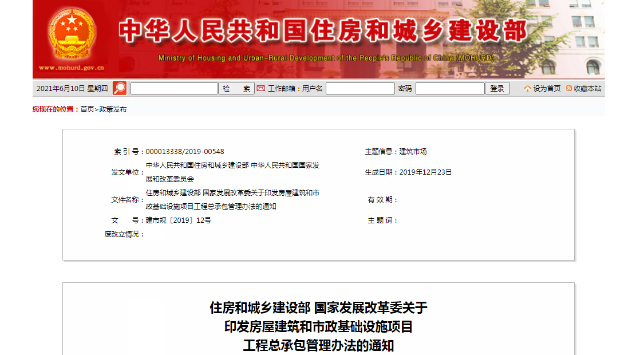
Task: Click the 登录 login button
Action: coord(497,88)
